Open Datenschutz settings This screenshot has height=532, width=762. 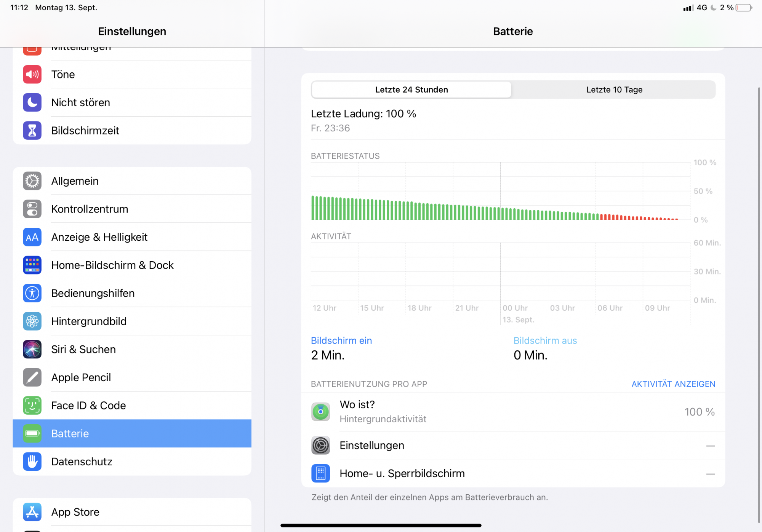(x=82, y=462)
